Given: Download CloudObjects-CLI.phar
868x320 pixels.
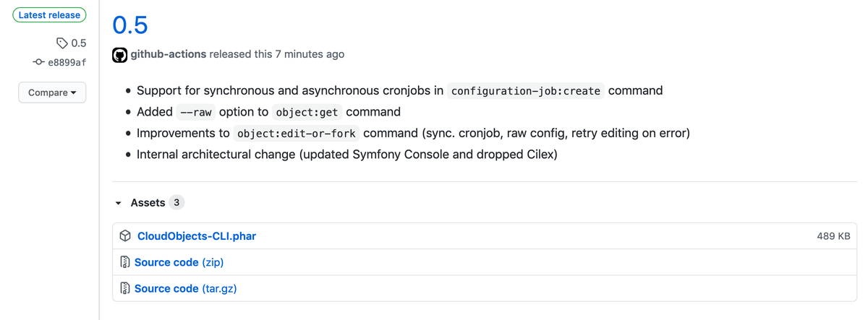Looking at the screenshot, I should 197,236.
